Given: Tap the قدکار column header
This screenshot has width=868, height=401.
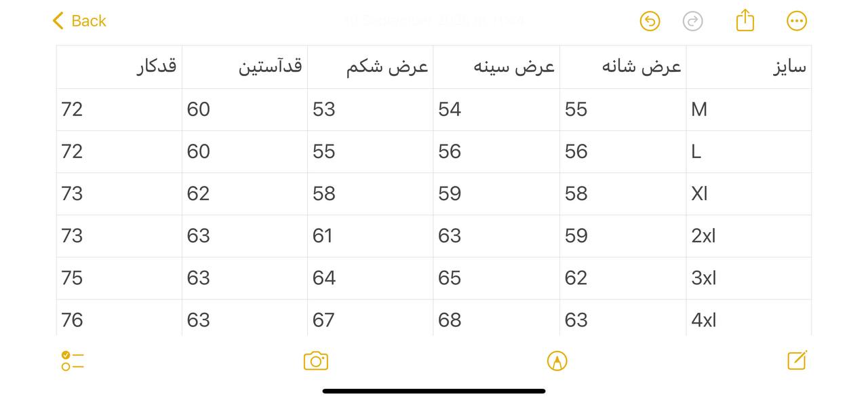Looking at the screenshot, I should (119, 66).
